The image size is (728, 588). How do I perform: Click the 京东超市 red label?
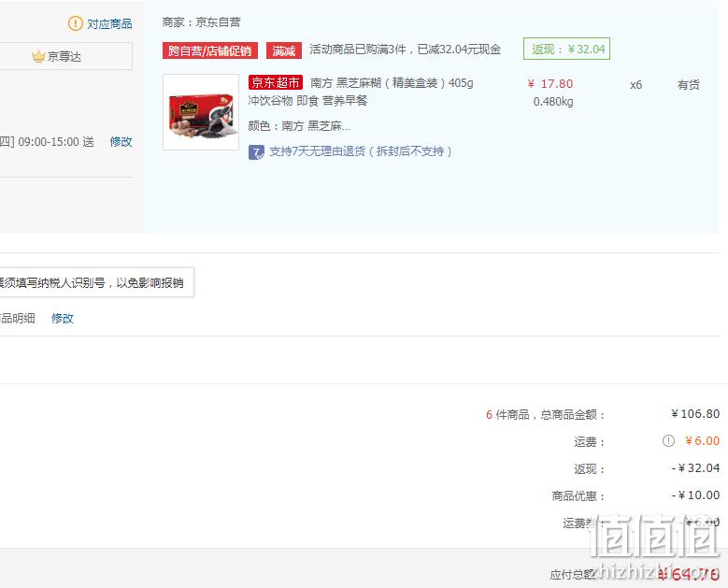tap(276, 82)
